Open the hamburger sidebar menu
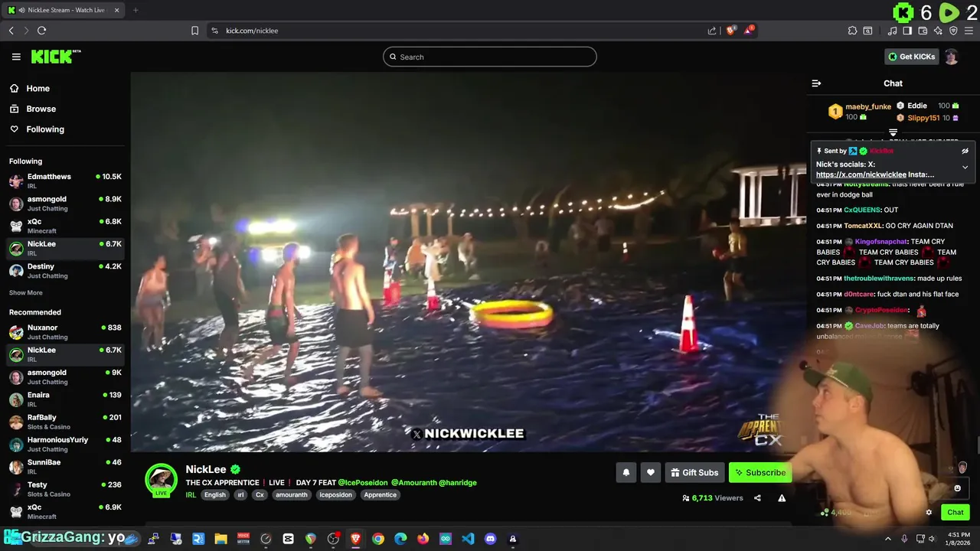This screenshot has height=551, width=980. (x=16, y=57)
